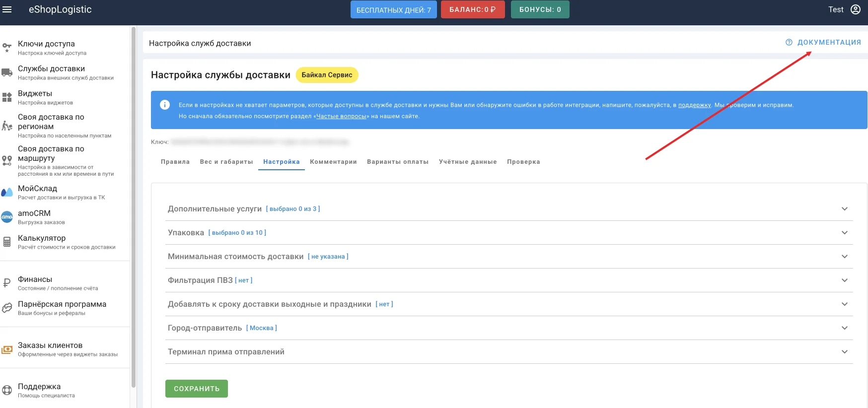
Task: Expand holidays delivery term section chevron
Action: (x=845, y=304)
